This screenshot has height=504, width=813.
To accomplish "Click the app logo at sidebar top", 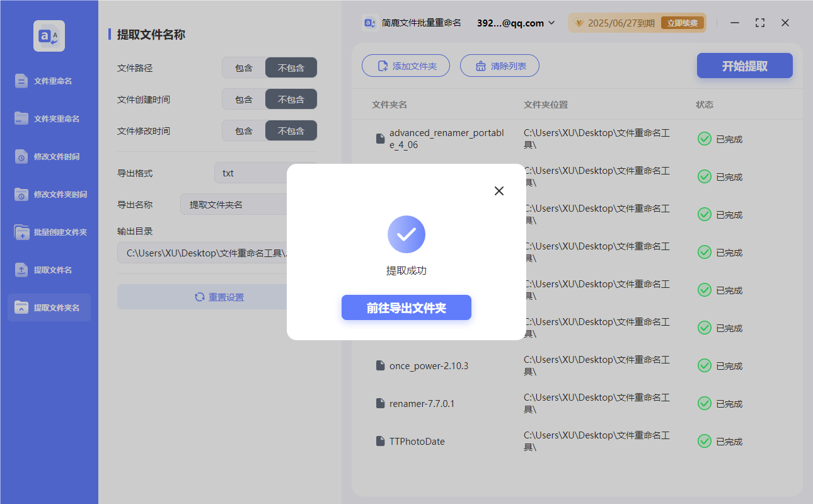I will tap(49, 36).
